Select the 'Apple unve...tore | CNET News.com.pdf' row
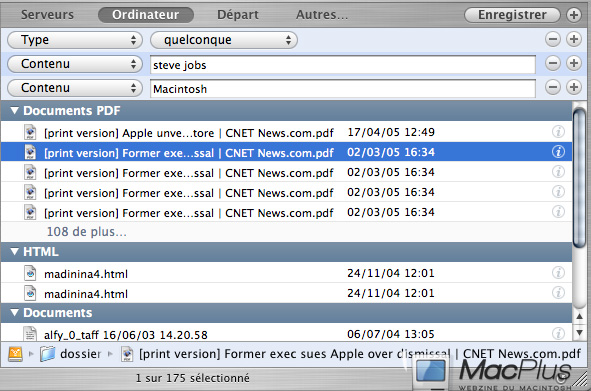The width and height of the screenshot is (591, 391). pos(286,132)
